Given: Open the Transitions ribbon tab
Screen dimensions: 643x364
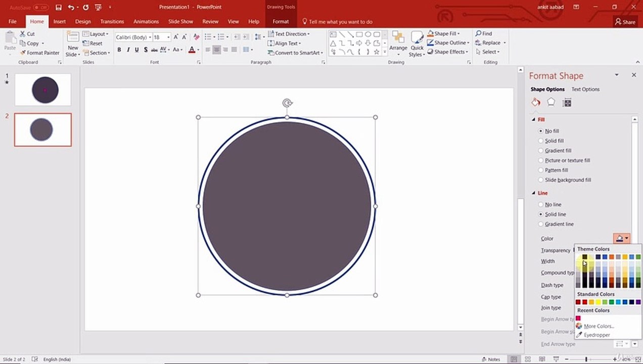Looking at the screenshot, I should (112, 22).
